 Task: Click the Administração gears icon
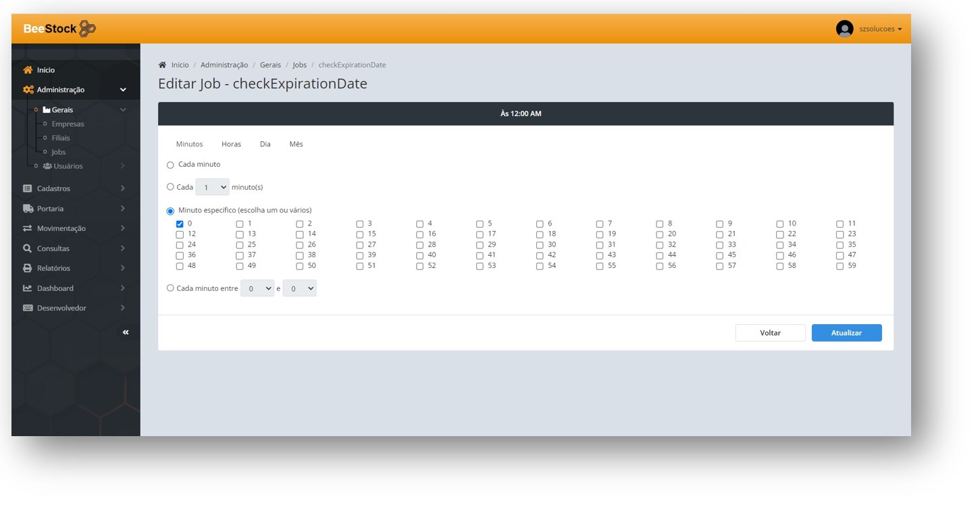[28, 90]
